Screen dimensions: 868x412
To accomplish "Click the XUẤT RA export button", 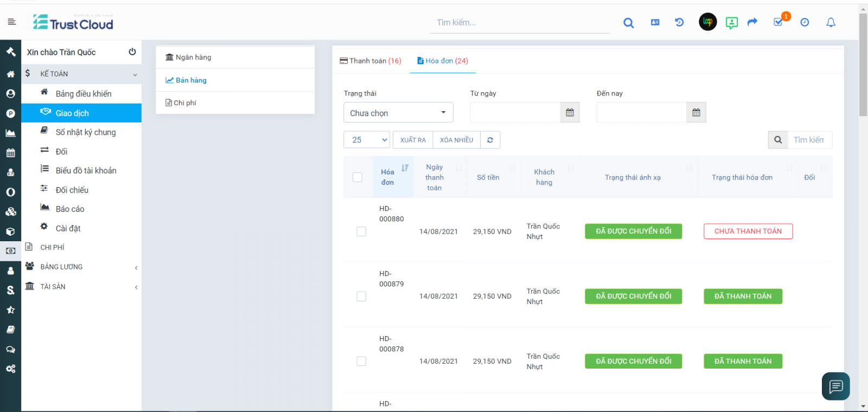I will (413, 140).
